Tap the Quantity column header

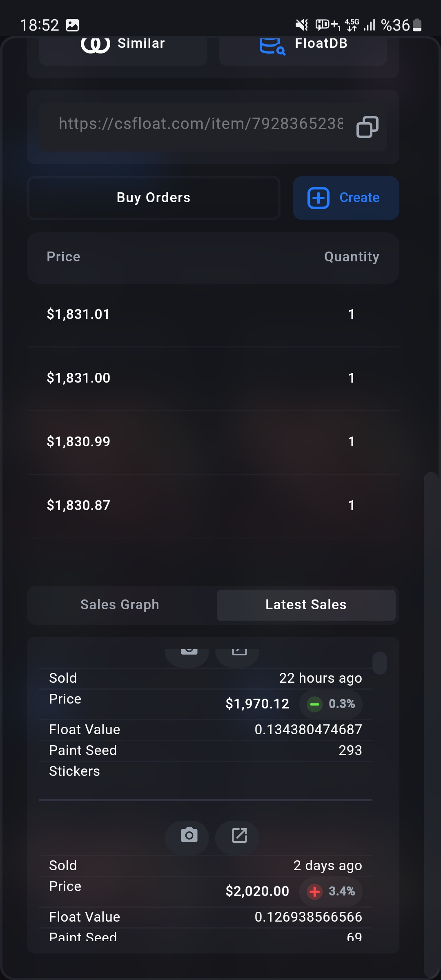(x=352, y=257)
